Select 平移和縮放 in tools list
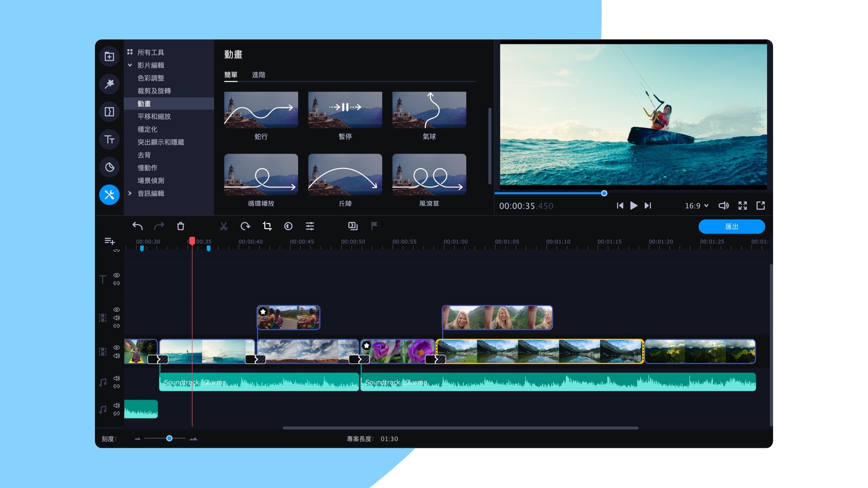This screenshot has width=868, height=488. [154, 117]
